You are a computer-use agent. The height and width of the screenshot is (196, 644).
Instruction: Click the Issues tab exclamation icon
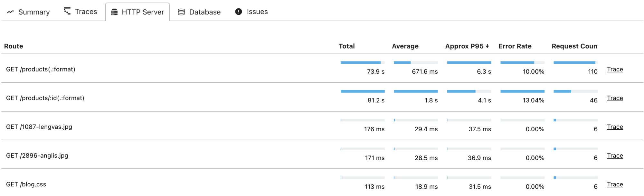click(239, 12)
